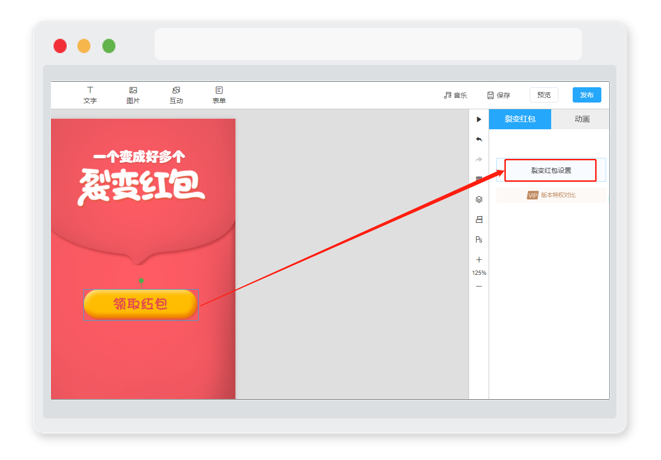This screenshot has width=661, height=460.
Task: Switch to the 动画 tab
Action: tap(582, 119)
